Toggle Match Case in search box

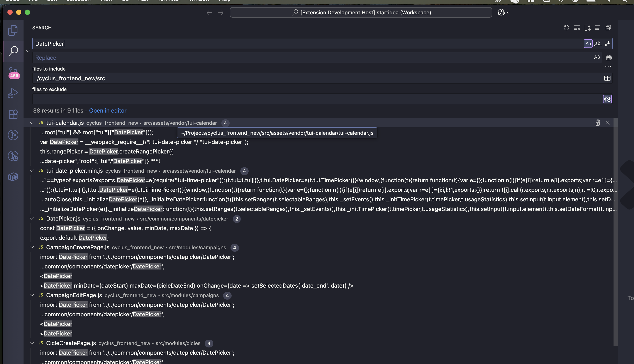(588, 44)
